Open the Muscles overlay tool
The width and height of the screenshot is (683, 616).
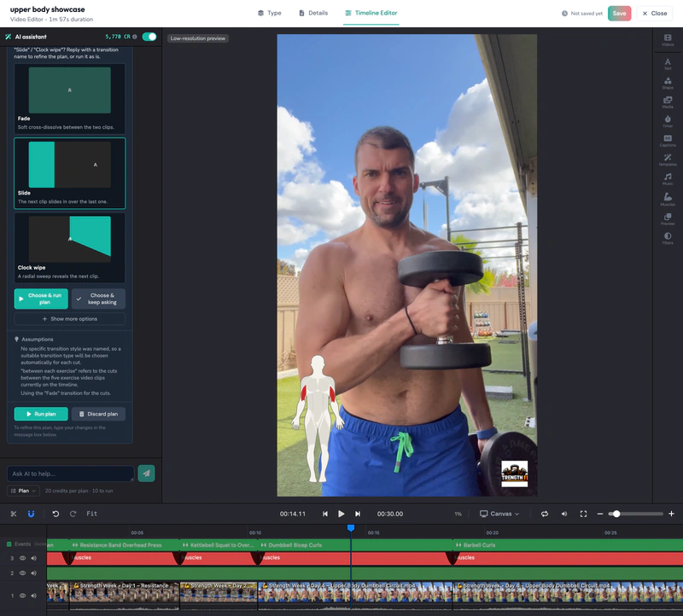668,199
